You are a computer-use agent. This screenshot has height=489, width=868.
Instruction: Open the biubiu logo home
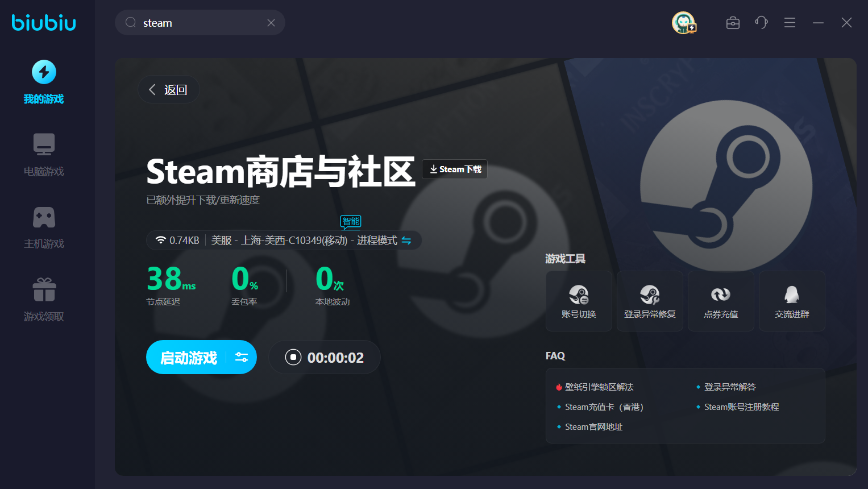(x=44, y=22)
